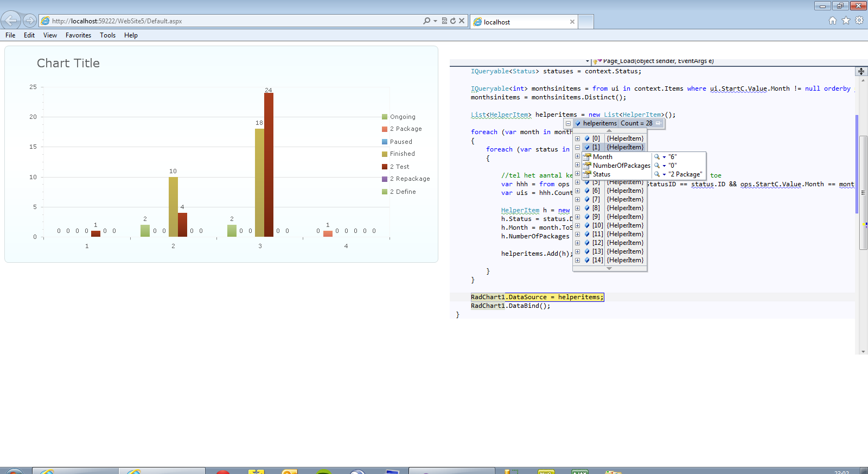Click the URL address bar field
The image size is (868, 474).
[233, 21]
